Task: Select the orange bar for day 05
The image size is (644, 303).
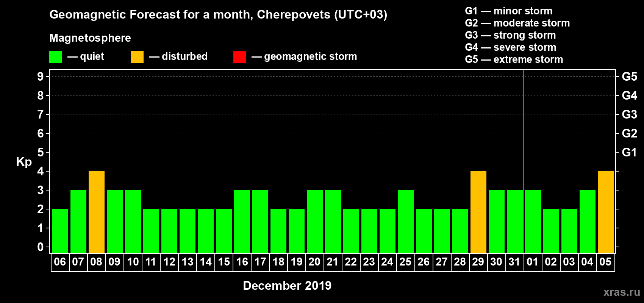Action: (606, 212)
